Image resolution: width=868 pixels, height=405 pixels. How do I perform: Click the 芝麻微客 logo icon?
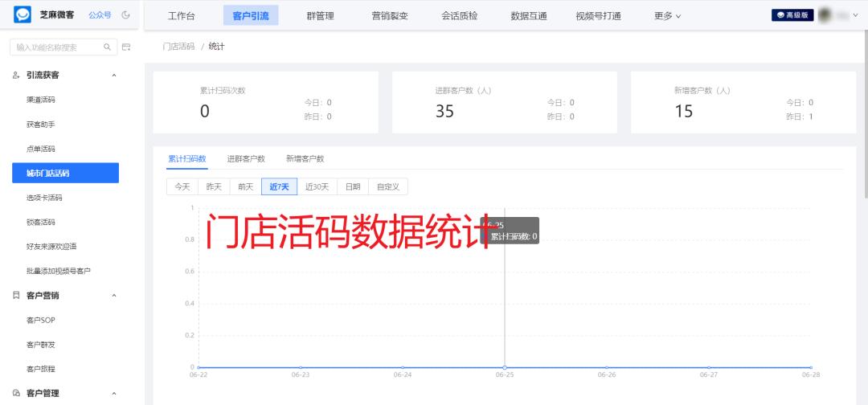[x=23, y=14]
